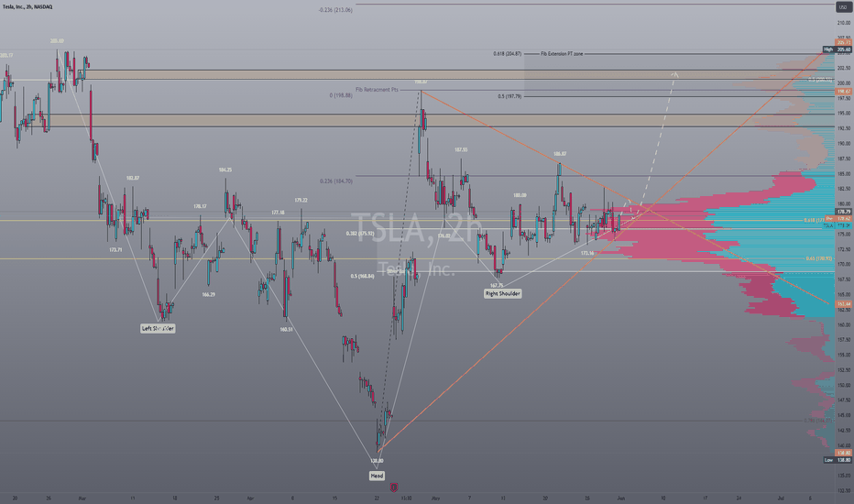Open the USD currency selector
The height and width of the screenshot is (504, 854).
click(x=842, y=7)
